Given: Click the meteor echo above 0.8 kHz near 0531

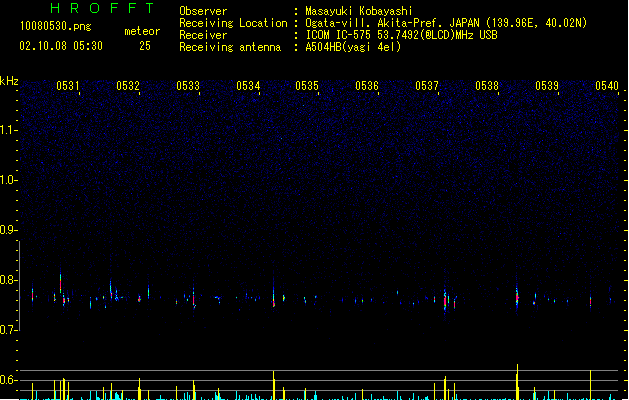Looking at the screenshot, I should 61,283.
